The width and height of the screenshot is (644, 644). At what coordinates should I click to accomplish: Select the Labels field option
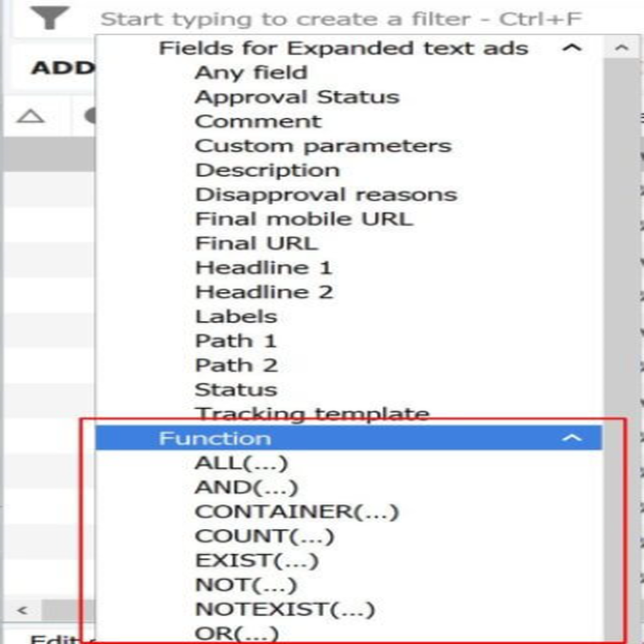[236, 317]
